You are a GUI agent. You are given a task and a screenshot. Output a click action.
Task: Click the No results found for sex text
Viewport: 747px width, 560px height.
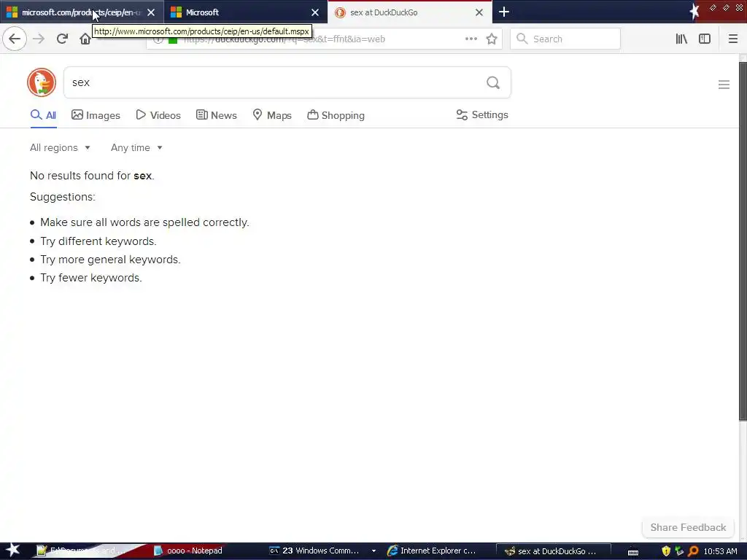92,176
